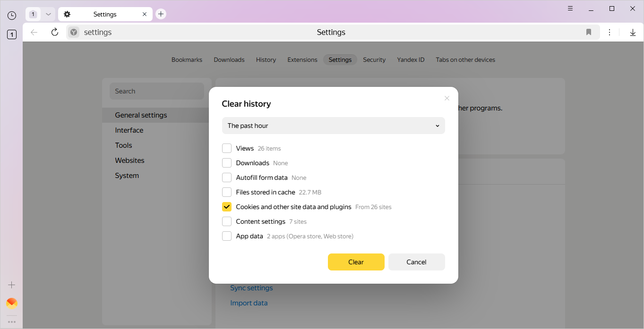Click the page reload icon
This screenshot has width=644, height=329.
click(x=55, y=32)
